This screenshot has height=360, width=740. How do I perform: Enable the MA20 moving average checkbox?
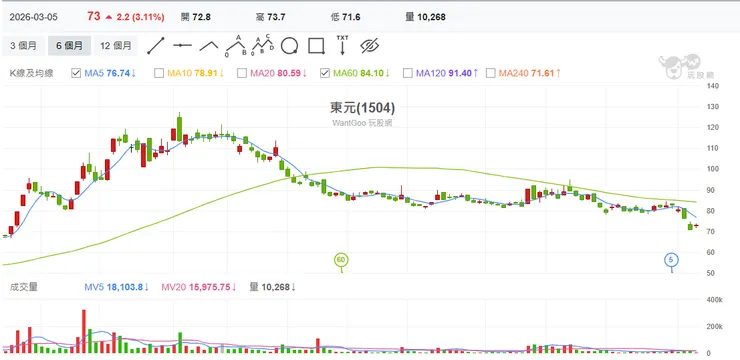click(x=242, y=73)
